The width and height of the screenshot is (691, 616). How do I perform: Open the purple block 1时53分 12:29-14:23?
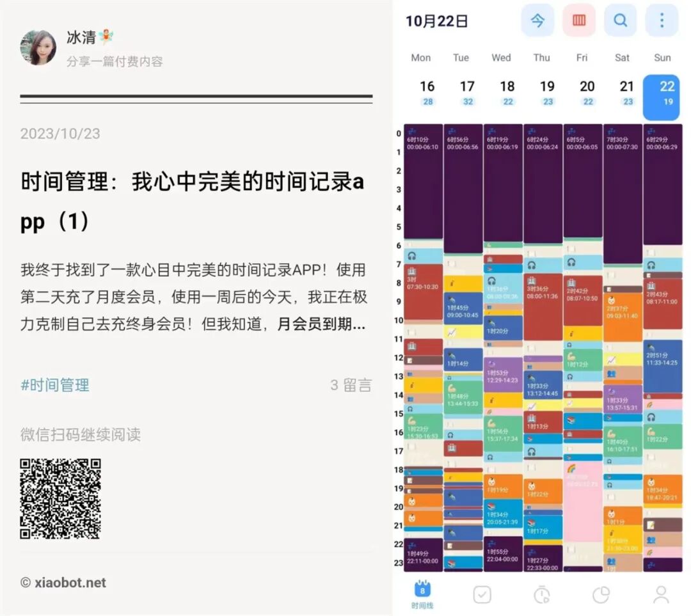tap(503, 375)
